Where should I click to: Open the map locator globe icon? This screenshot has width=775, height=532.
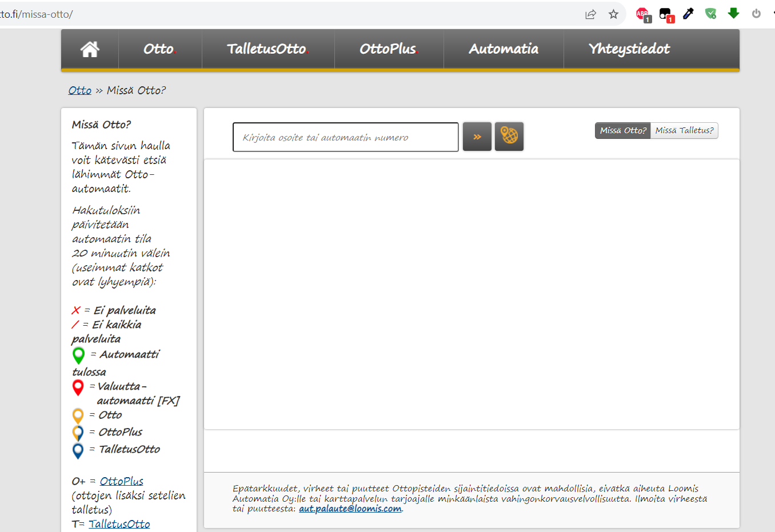(x=509, y=136)
